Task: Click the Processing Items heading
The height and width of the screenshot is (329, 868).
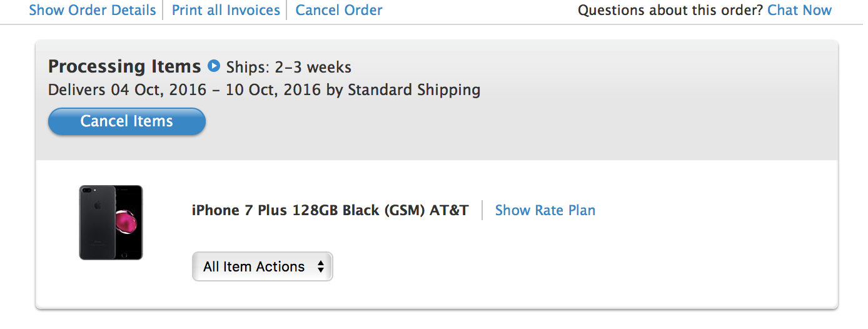Action: coord(124,66)
